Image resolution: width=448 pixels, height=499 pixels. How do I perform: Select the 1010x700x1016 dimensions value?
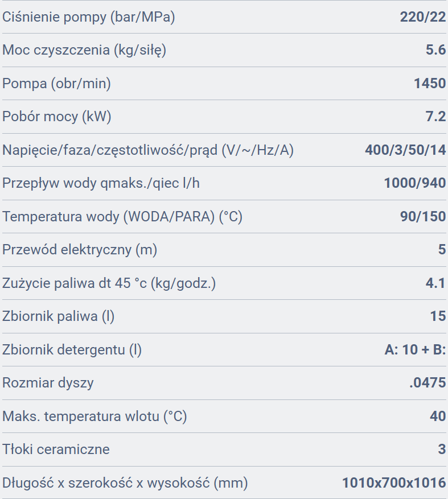tap(394, 483)
